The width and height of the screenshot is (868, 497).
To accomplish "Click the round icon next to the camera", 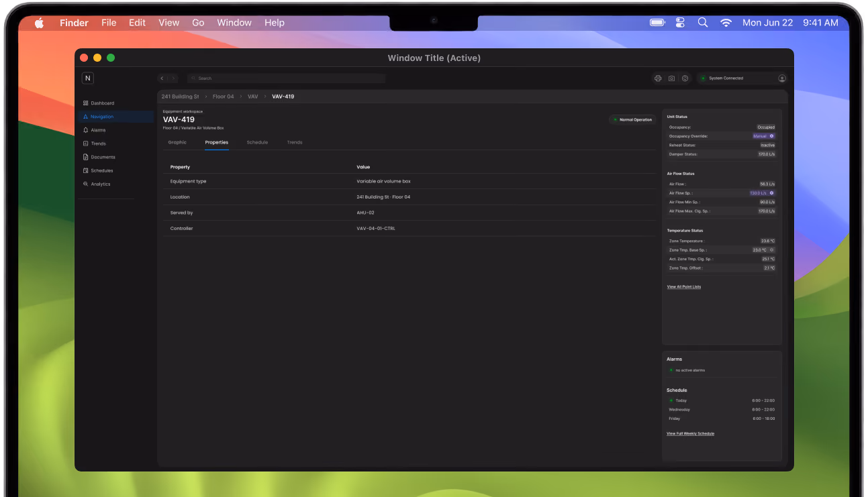I will coord(685,78).
